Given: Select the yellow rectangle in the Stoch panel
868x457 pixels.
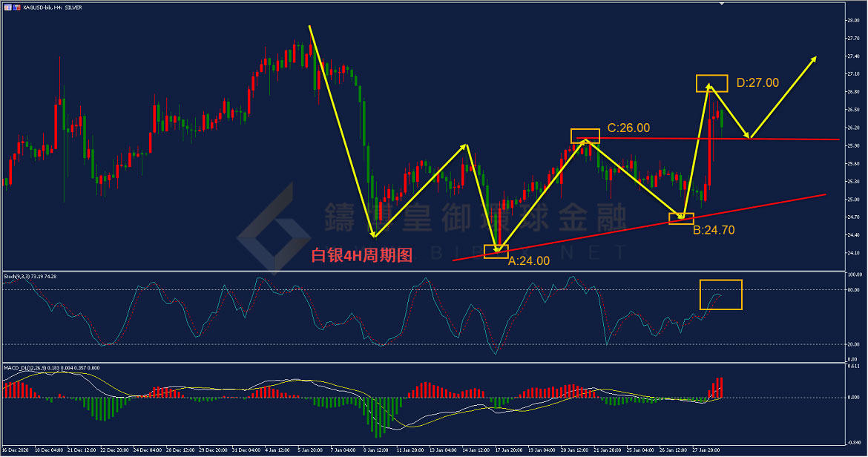Looking at the screenshot, I should click(721, 295).
